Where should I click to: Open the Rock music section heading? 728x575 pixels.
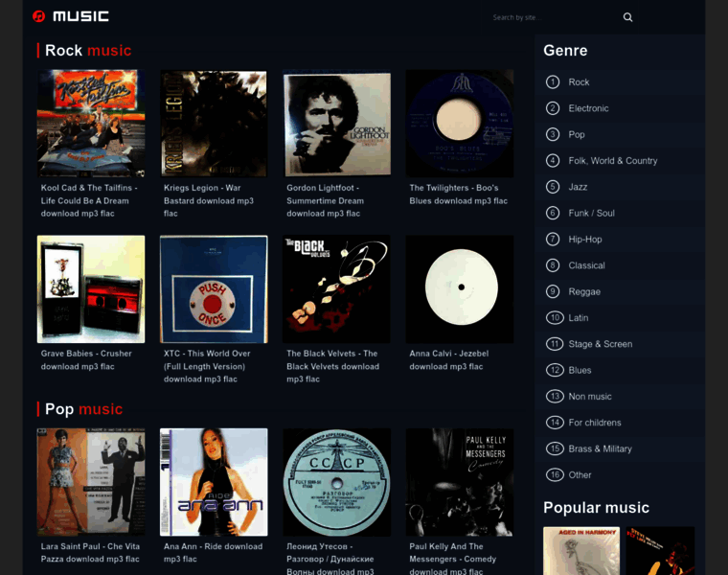click(88, 51)
